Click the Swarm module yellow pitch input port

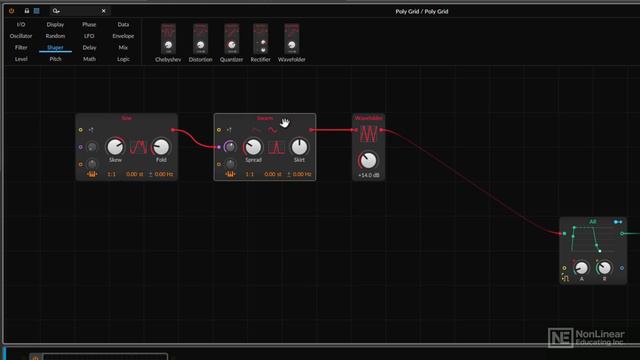(x=219, y=130)
